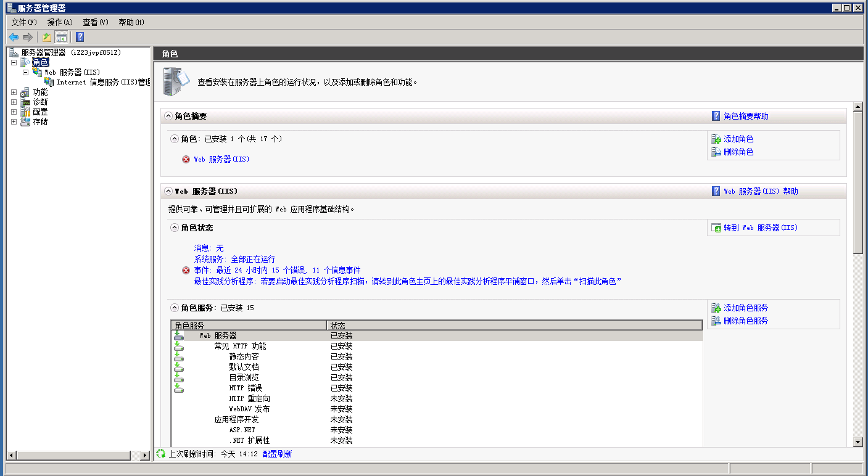Click the 功能 tree node icon

click(x=25, y=92)
